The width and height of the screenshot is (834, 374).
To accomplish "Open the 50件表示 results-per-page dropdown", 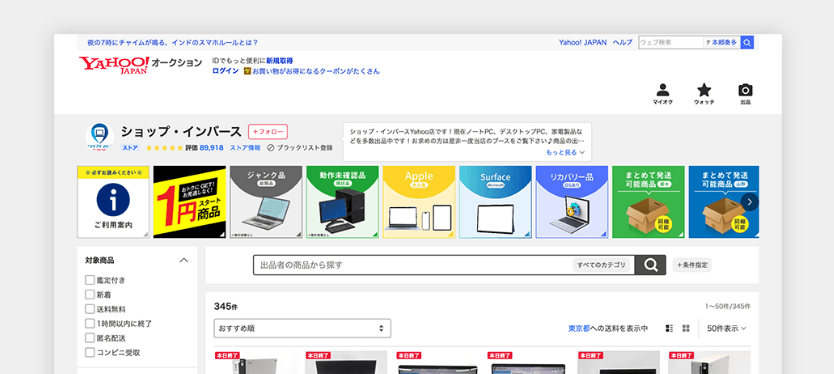I will click(x=727, y=328).
